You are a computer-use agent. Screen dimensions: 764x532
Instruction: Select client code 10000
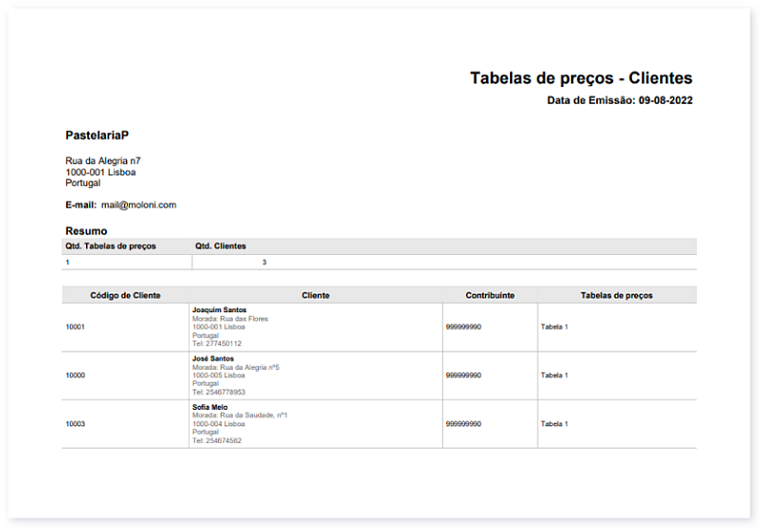tap(75, 375)
